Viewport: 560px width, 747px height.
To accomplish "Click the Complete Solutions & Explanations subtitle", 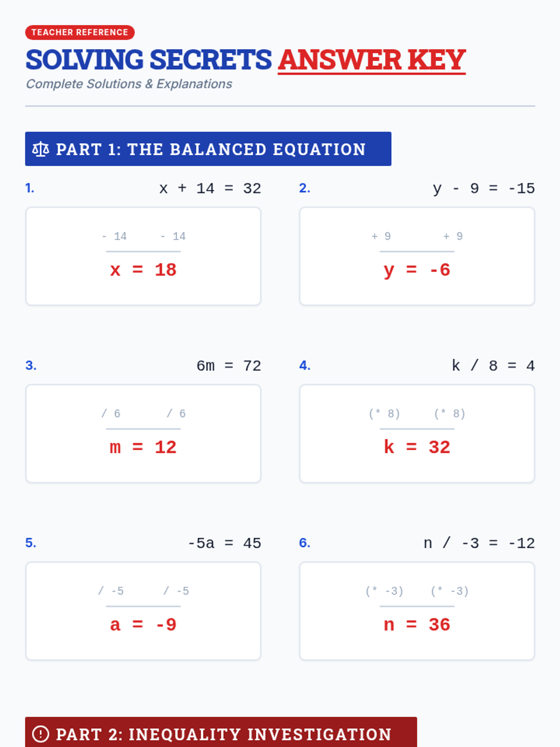I will (x=129, y=84).
